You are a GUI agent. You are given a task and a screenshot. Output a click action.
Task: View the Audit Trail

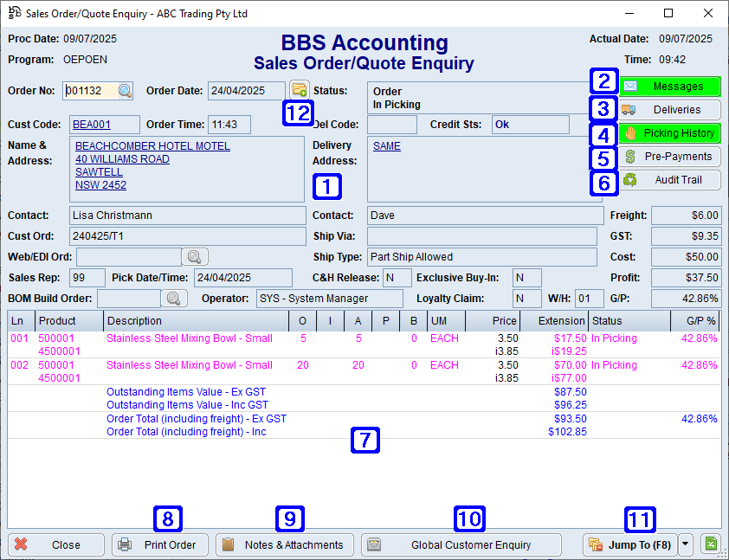tap(669, 180)
